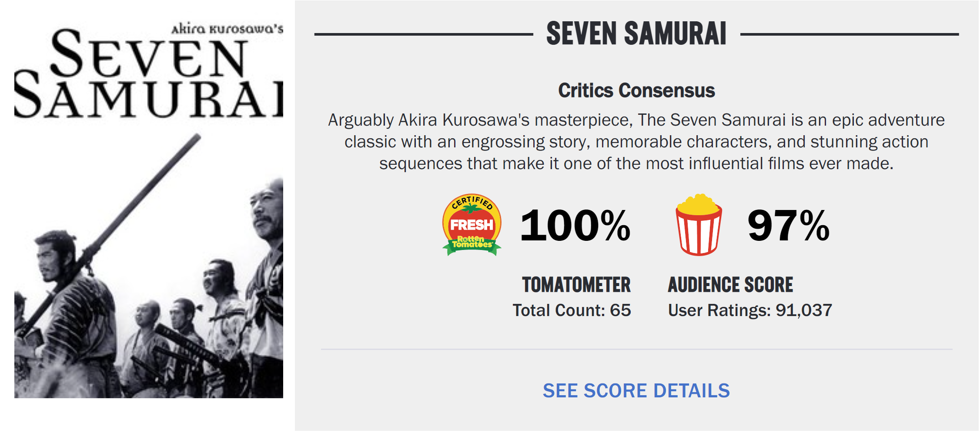The width and height of the screenshot is (980, 433).
Task: Click the horizontal rule left of the title
Action: click(423, 34)
